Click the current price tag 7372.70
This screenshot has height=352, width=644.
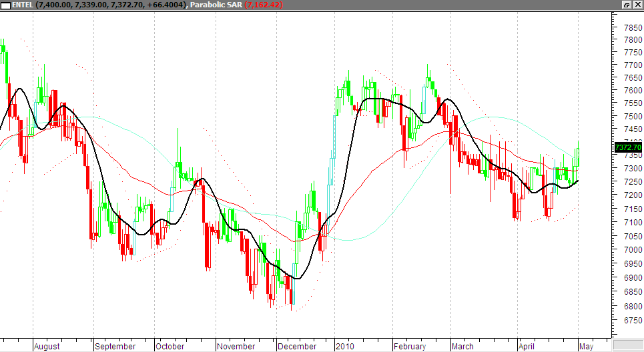pyautogui.click(x=628, y=147)
